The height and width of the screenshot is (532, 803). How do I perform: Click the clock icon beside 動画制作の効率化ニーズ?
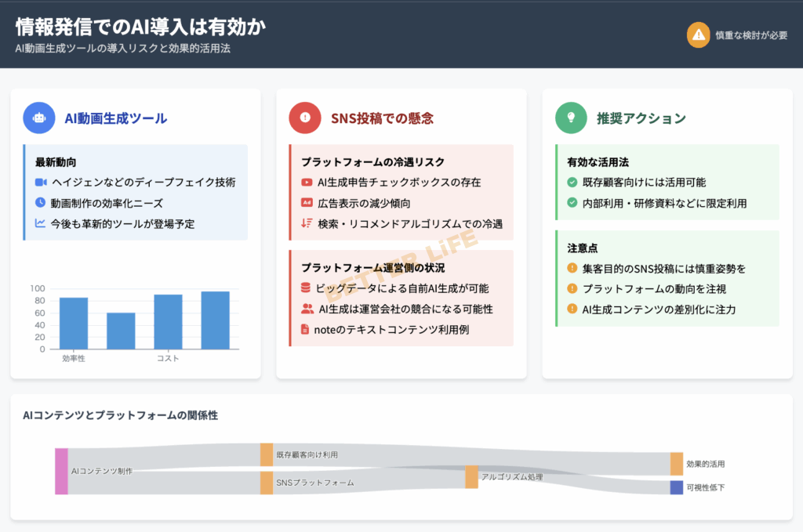pos(41,202)
